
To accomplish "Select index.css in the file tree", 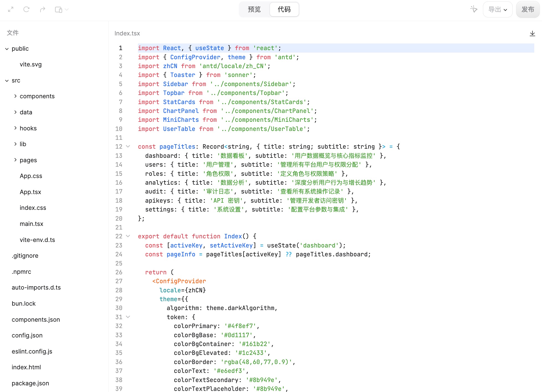I will pyautogui.click(x=33, y=208).
